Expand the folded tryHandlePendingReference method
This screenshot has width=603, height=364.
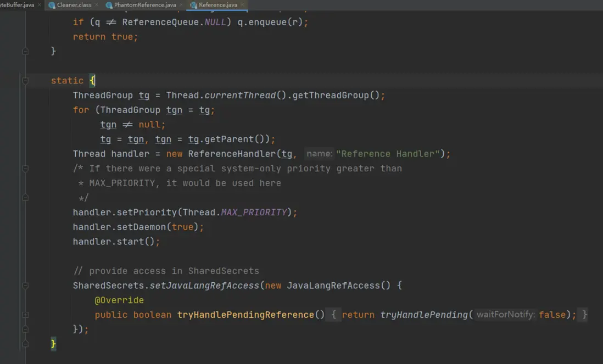pyautogui.click(x=25, y=315)
